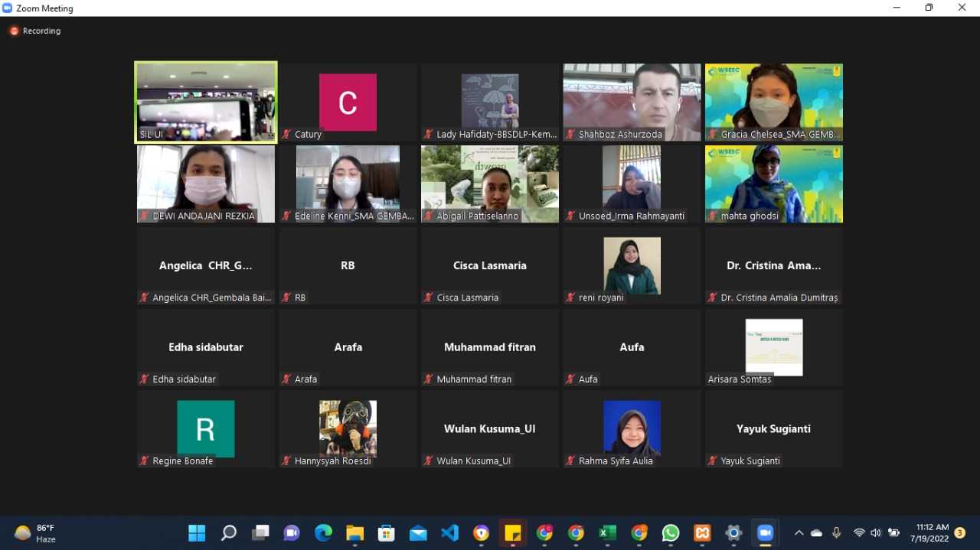Click the muted mic icon beside reni royani
980x550 pixels.
point(570,298)
